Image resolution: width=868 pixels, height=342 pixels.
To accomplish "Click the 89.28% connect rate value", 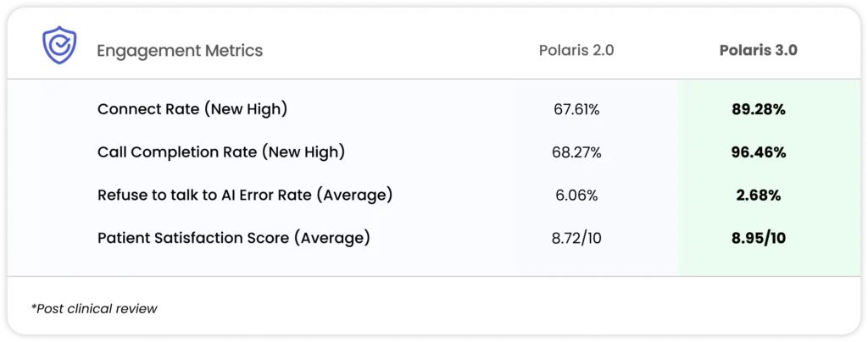I will click(x=759, y=109).
